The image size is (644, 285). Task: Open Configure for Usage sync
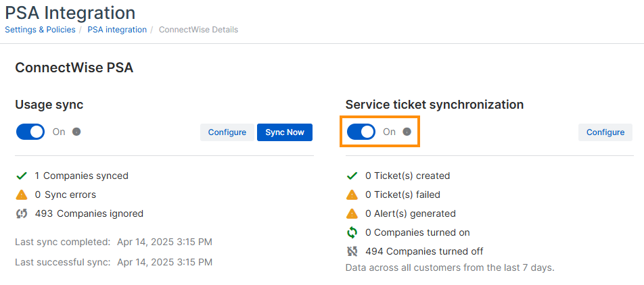pyautogui.click(x=227, y=132)
